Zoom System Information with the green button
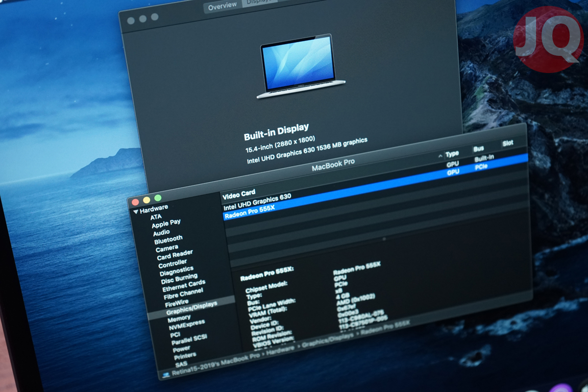 click(158, 198)
